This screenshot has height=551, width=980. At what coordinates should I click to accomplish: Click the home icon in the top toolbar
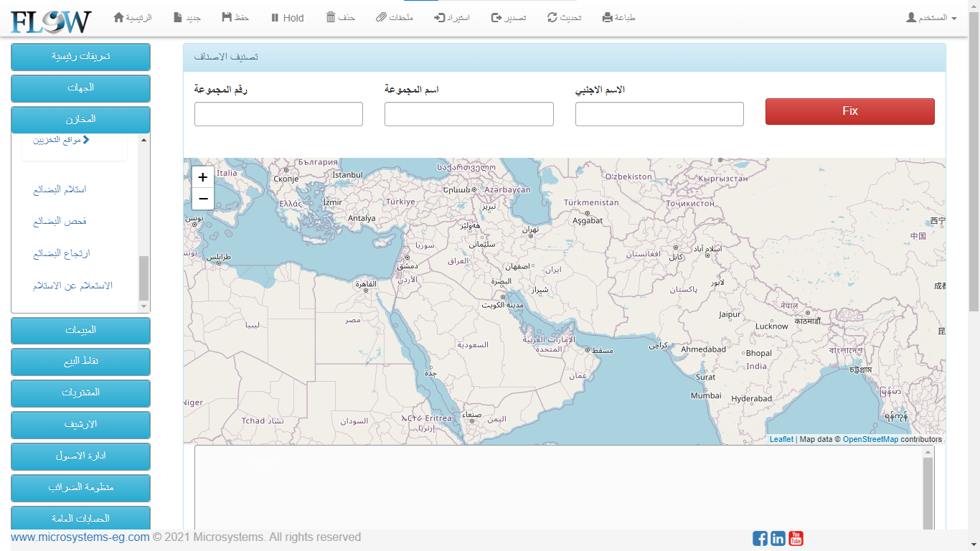coord(119,17)
